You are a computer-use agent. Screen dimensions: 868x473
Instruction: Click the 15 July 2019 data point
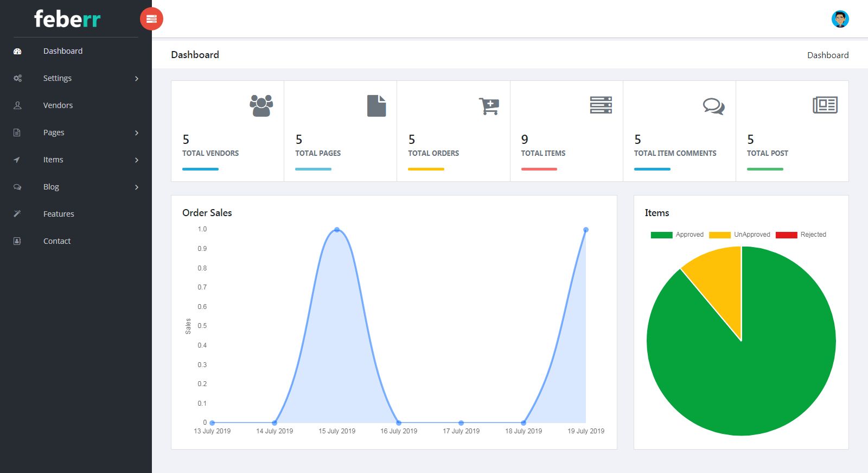[x=337, y=230]
